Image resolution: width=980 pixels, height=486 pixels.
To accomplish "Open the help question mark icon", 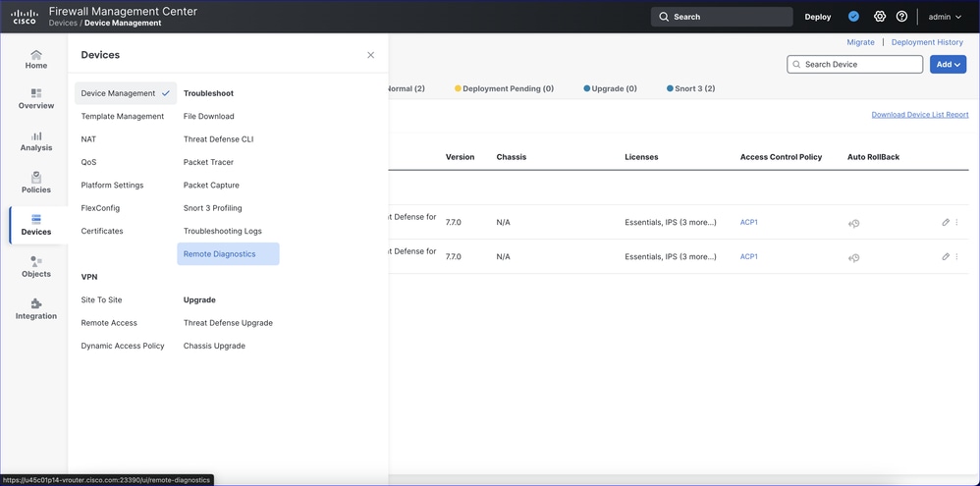I will [x=901, y=17].
